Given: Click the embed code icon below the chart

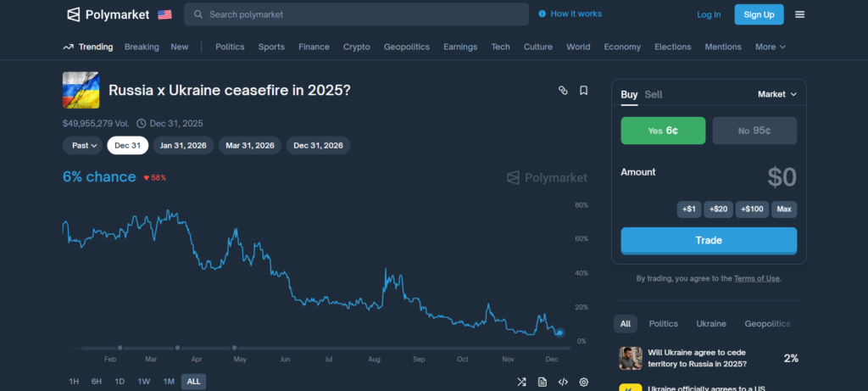Looking at the screenshot, I should [563, 382].
